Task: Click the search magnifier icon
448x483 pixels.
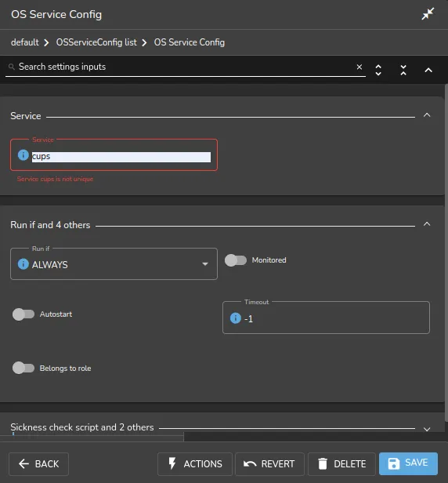Action: click(12, 67)
